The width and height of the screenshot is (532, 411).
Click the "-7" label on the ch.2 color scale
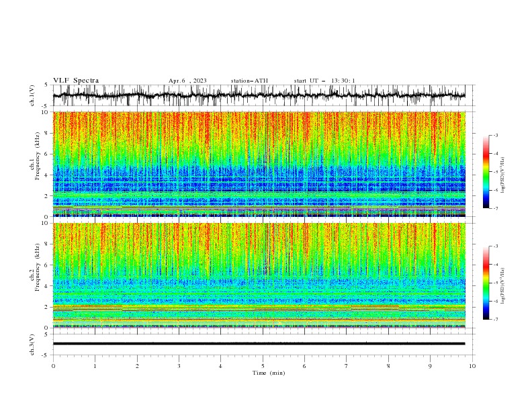point(496,320)
